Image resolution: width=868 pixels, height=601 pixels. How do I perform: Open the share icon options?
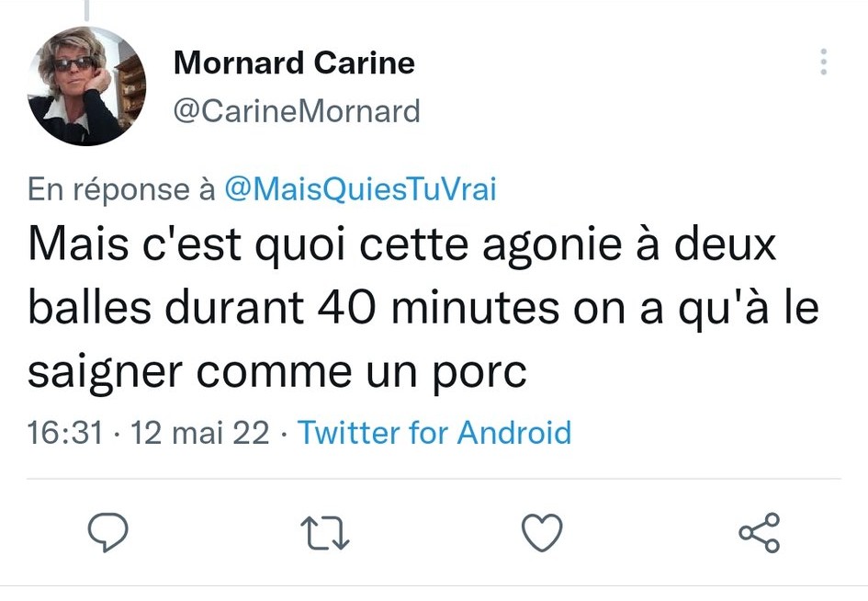coord(760,533)
